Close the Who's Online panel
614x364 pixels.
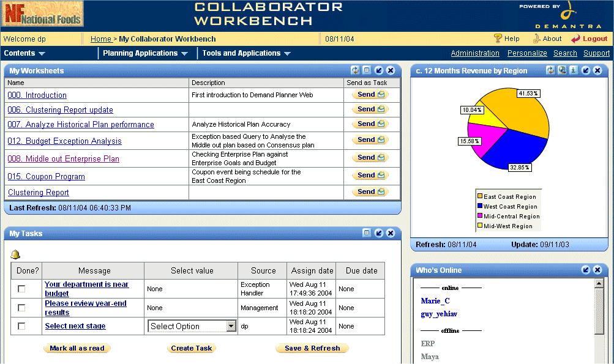(597, 270)
